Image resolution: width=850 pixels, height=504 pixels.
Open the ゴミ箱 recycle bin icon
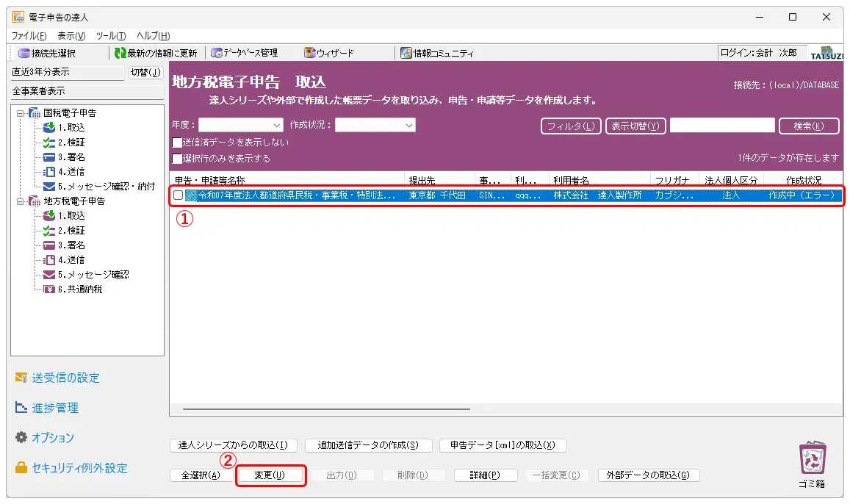pos(813,460)
